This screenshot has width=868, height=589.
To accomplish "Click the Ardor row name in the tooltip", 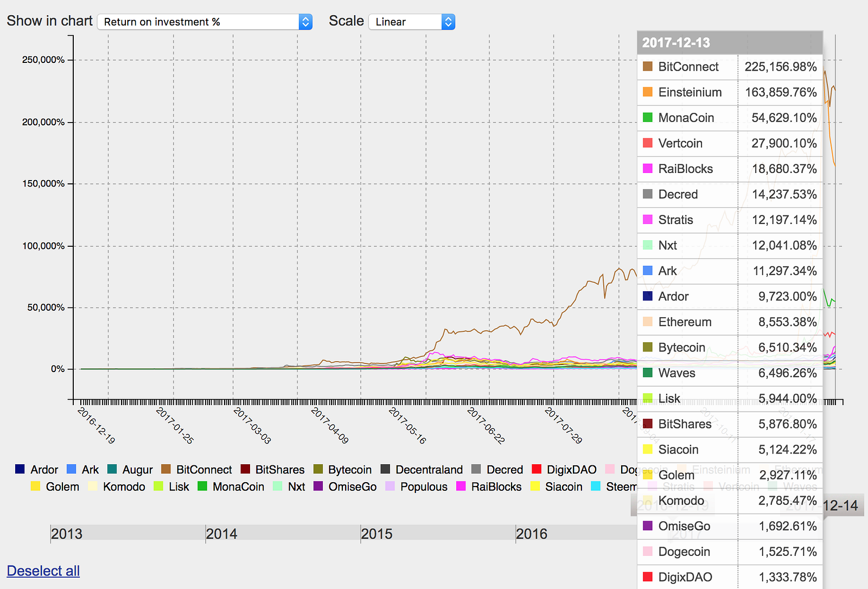I will [673, 296].
